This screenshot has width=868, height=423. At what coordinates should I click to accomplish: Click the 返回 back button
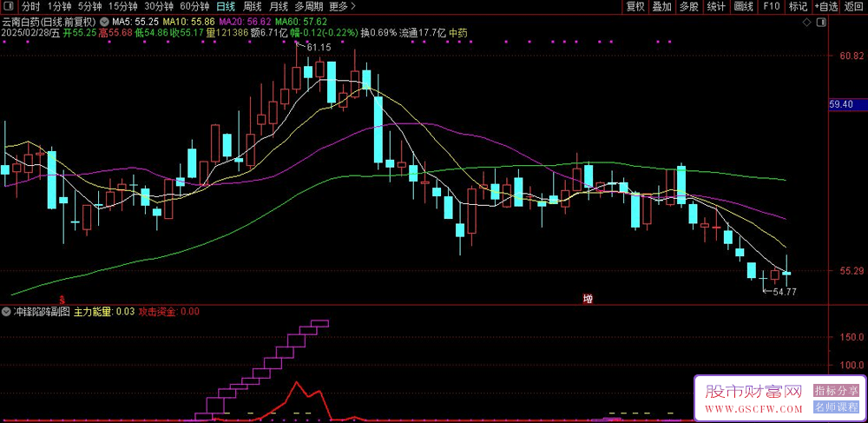click(854, 7)
